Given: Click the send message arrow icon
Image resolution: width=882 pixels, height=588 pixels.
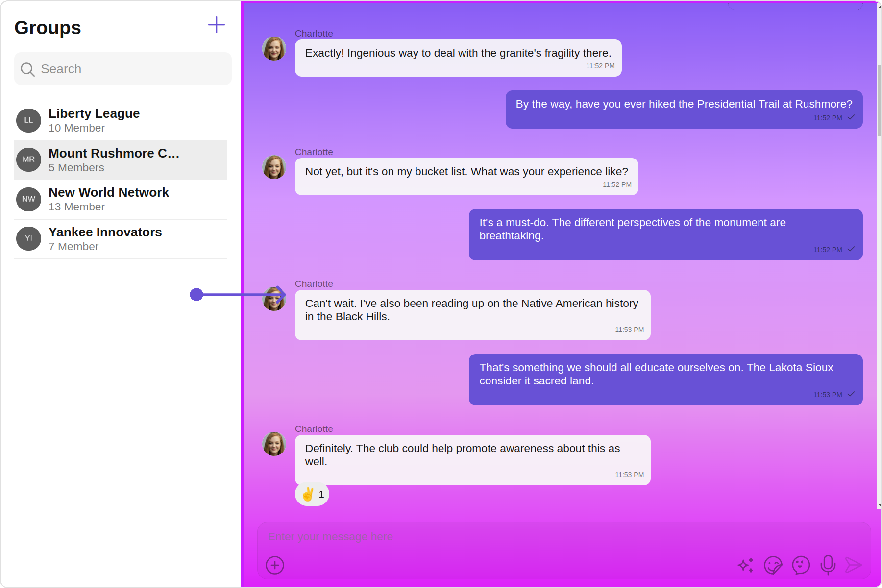Looking at the screenshot, I should pos(854,565).
